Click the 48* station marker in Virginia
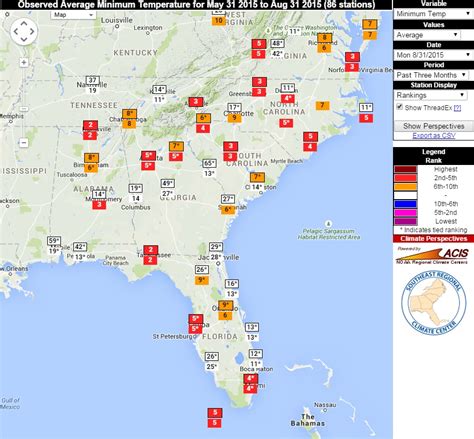Screen dimensions: 474x439 tap(277, 43)
